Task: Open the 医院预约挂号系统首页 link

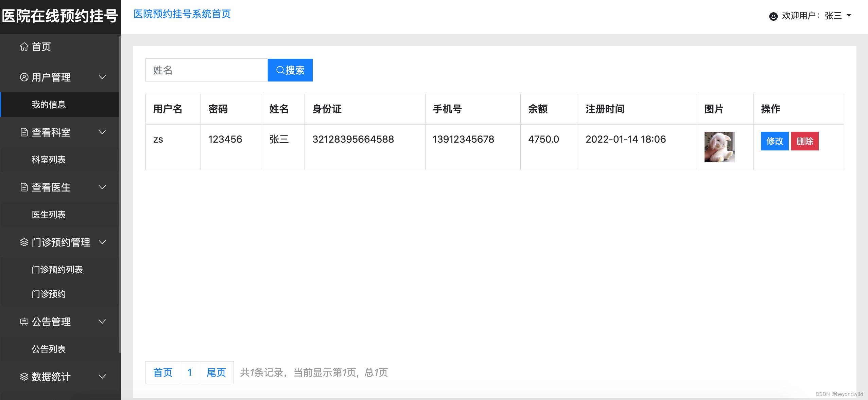Action: [182, 14]
